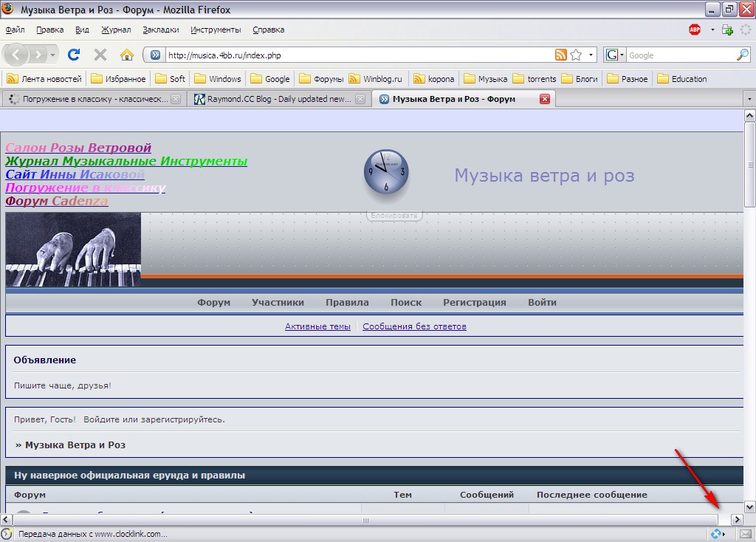Image resolution: width=756 pixels, height=542 pixels.
Task: Subscribe via the RSS feed icon
Action: point(560,55)
